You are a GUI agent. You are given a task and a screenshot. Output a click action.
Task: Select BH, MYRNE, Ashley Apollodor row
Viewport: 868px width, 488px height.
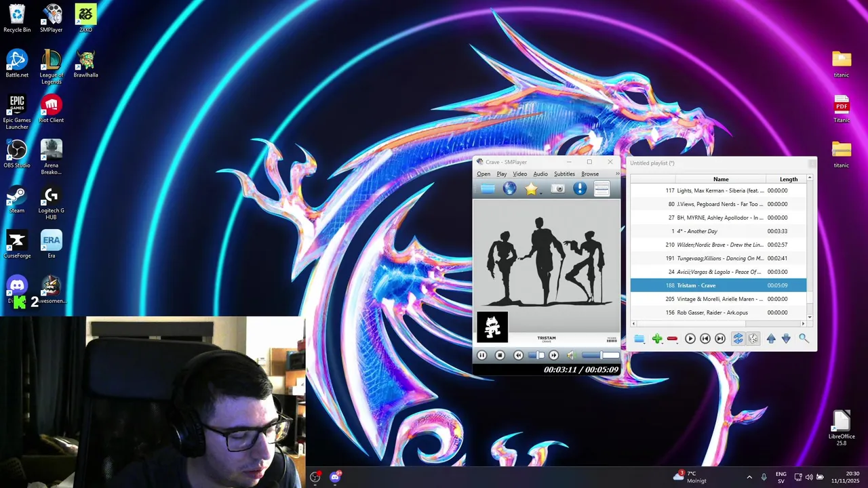[x=718, y=218]
